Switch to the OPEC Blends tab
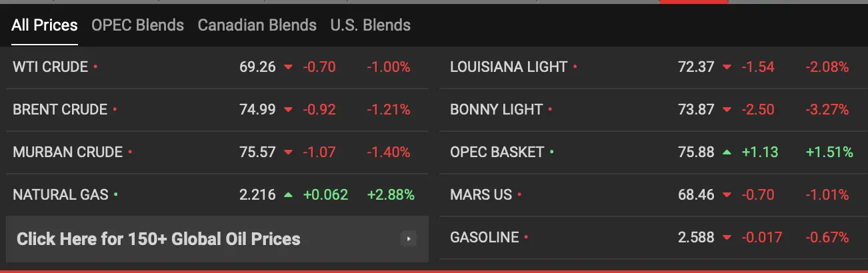868x273 pixels. coord(137,25)
